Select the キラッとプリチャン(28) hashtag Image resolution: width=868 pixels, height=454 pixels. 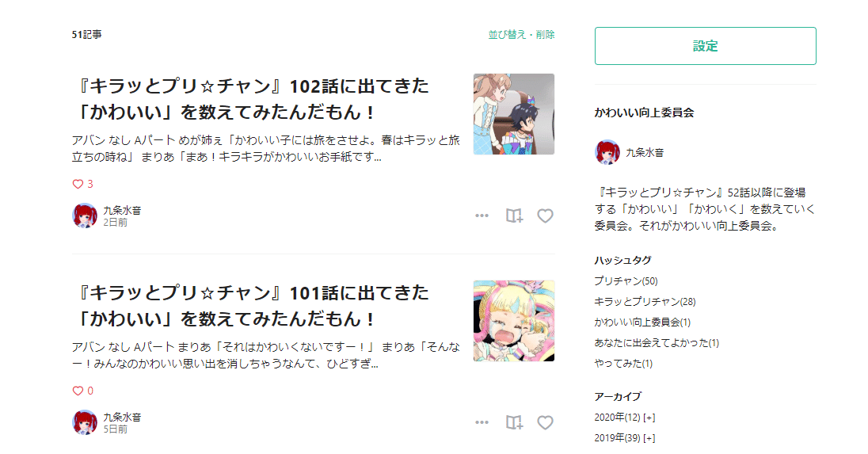click(x=645, y=302)
